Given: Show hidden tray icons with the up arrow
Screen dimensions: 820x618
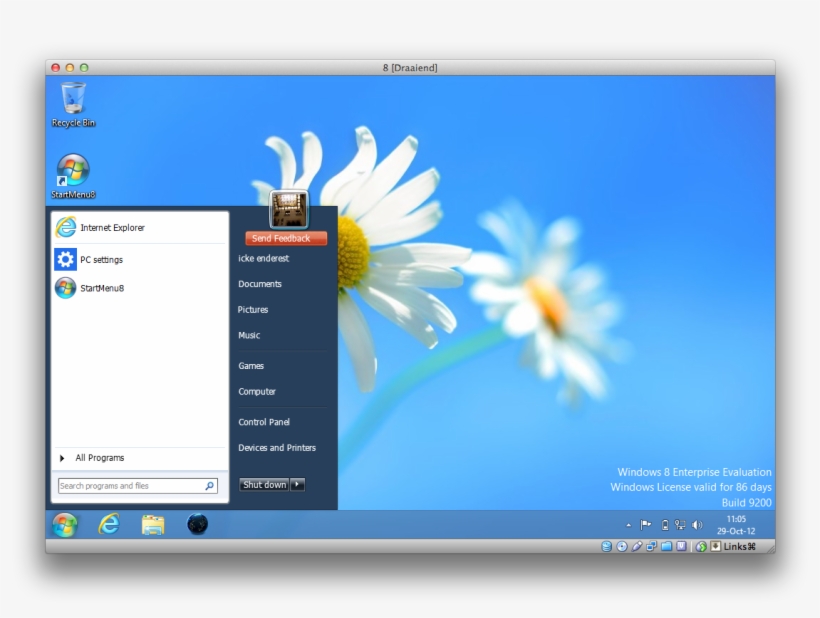Looking at the screenshot, I should [628, 524].
